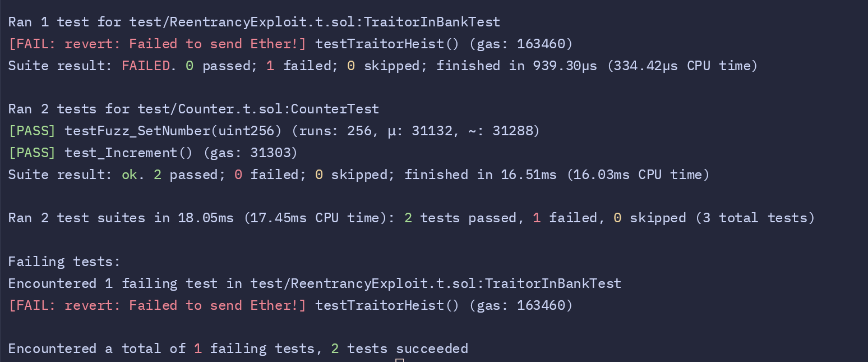Viewport: 868px width, 362px height.
Task: Click the terminal cursor below the output
Action: (399, 360)
